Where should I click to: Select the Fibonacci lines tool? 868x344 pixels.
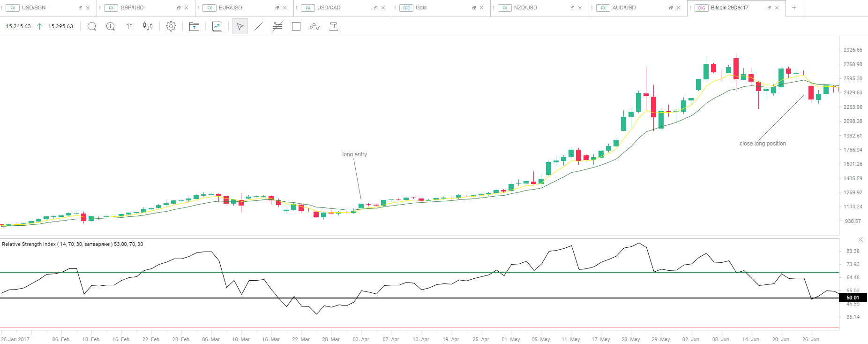(x=277, y=27)
